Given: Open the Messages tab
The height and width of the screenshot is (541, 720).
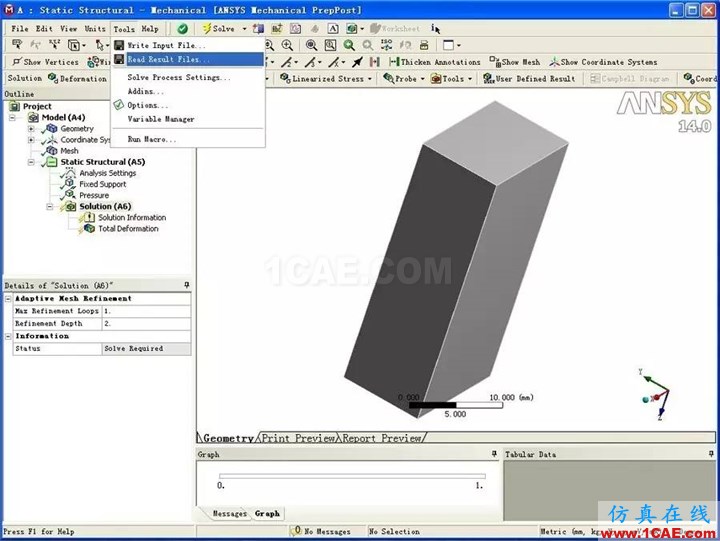Looking at the screenshot, I should [229, 513].
